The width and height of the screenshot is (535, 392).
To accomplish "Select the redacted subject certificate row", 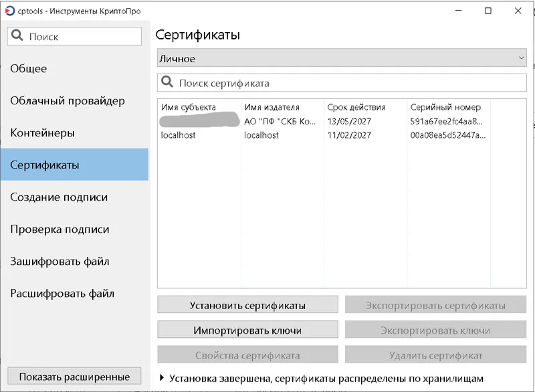I will coord(199,120).
